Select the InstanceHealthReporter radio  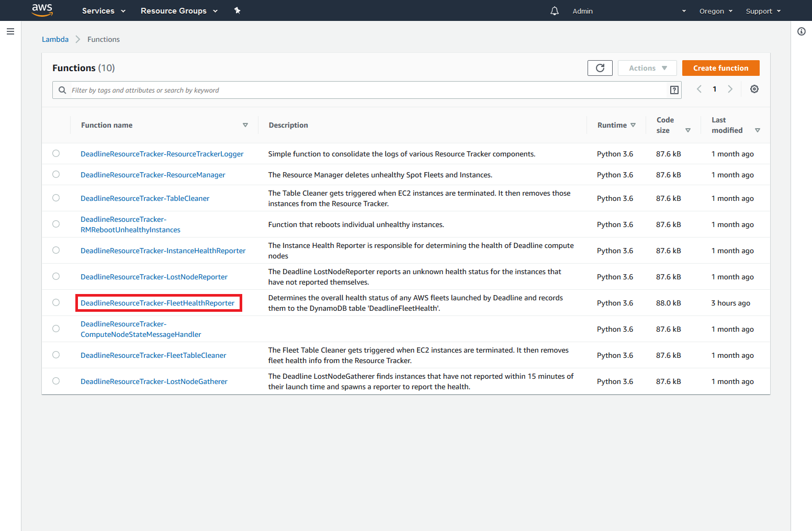coord(56,250)
